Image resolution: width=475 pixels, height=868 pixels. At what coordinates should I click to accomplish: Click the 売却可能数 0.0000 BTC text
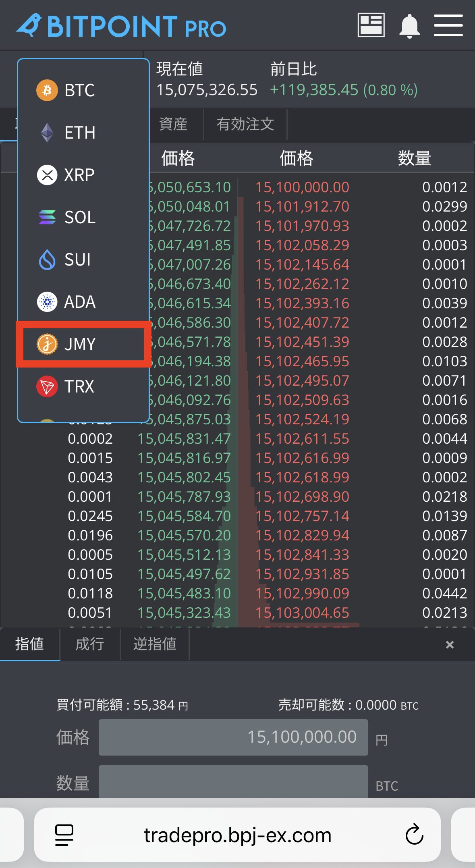point(348,705)
